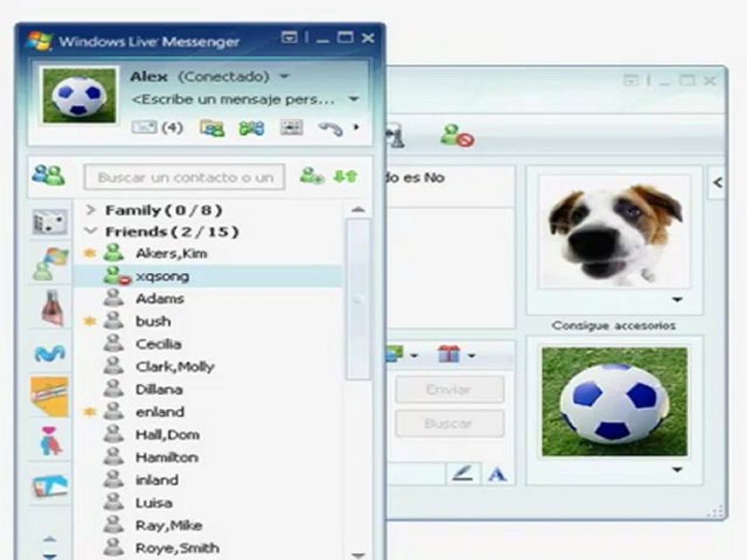
Task: Open the dating heart figure sidebar tab
Action: [x=50, y=441]
